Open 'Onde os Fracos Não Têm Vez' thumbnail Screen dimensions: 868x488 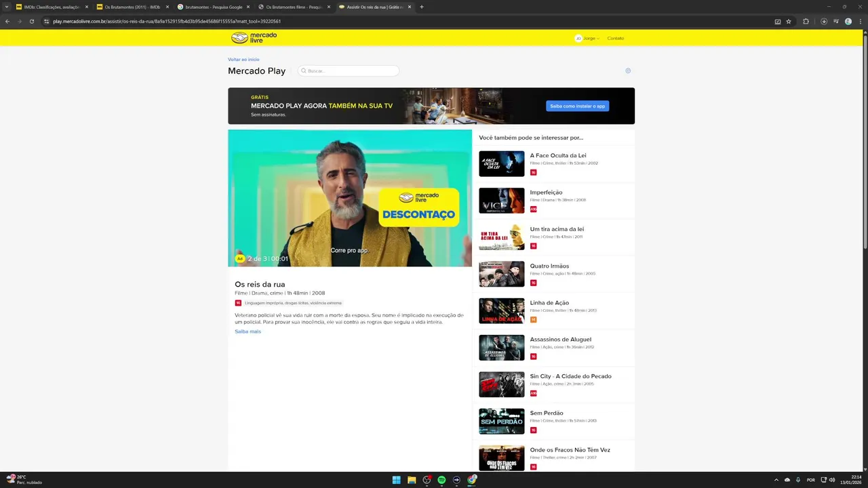tap(502, 457)
